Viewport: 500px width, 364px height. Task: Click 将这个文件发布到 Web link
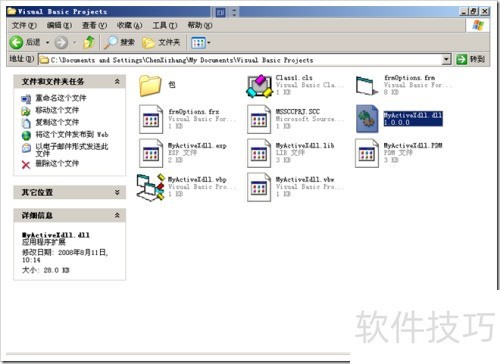click(x=72, y=134)
